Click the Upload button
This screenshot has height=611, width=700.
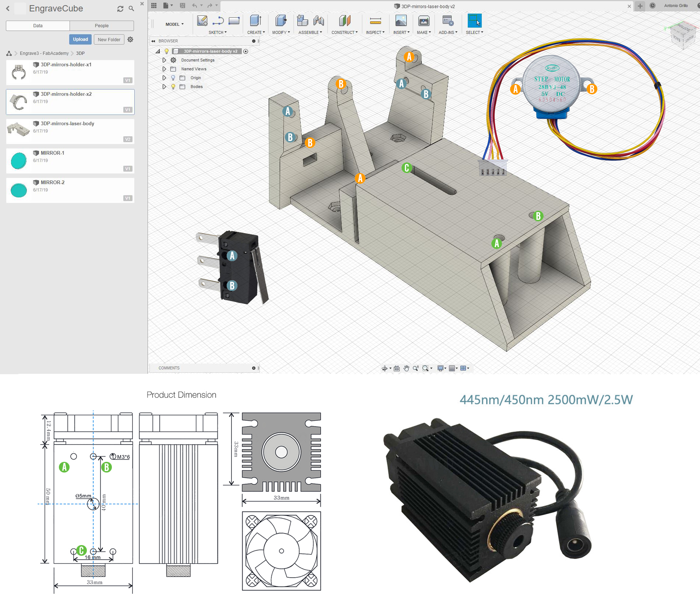pyautogui.click(x=80, y=39)
